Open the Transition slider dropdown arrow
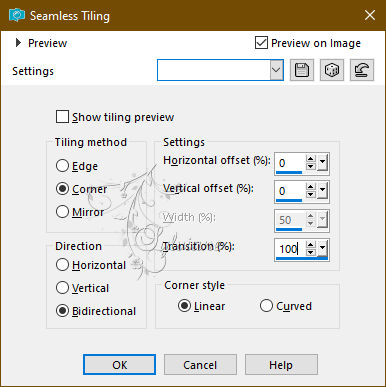The height and width of the screenshot is (387, 386). click(322, 248)
